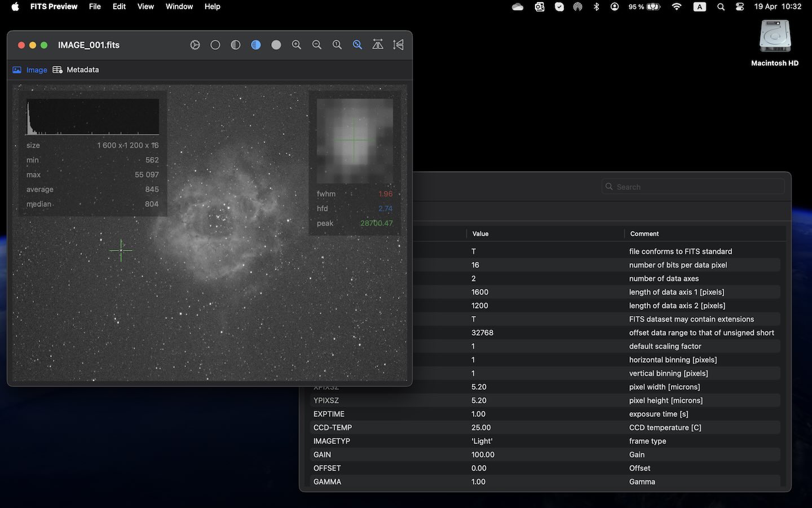Open the Edit menu
This screenshot has height=508, width=812.
click(x=119, y=7)
